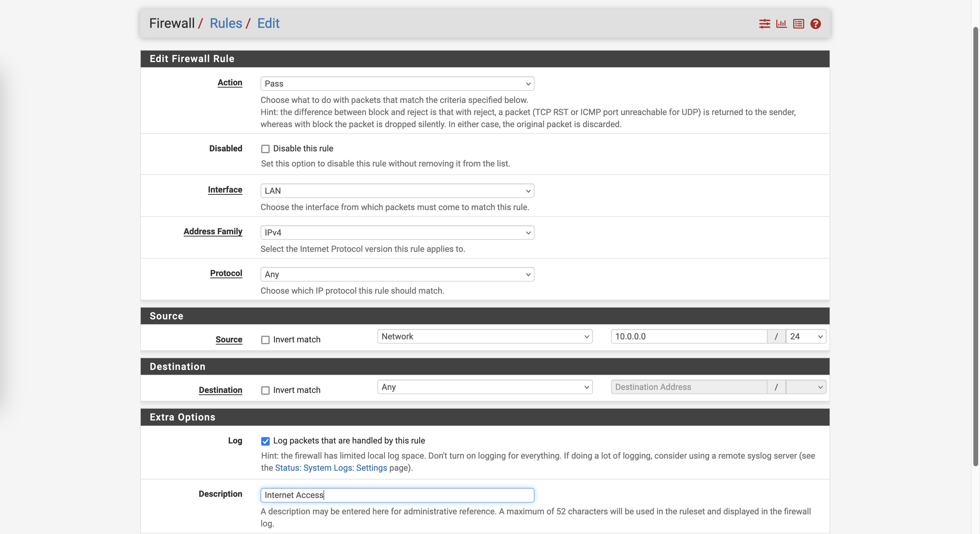Enable the Disable this rule checkbox
This screenshot has height=534, width=980.
click(x=265, y=149)
